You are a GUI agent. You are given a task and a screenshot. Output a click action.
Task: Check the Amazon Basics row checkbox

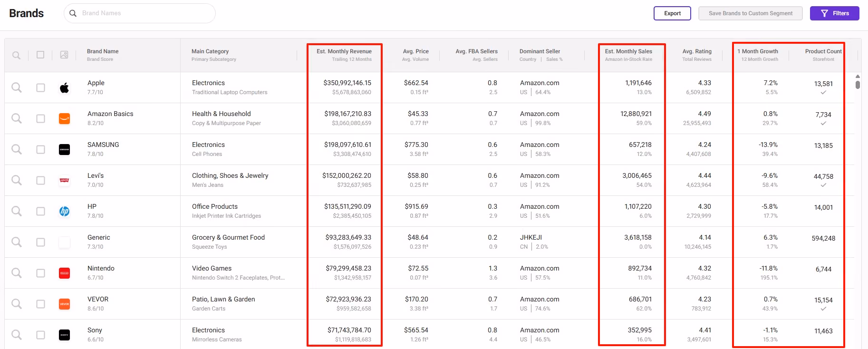pyautogui.click(x=41, y=118)
